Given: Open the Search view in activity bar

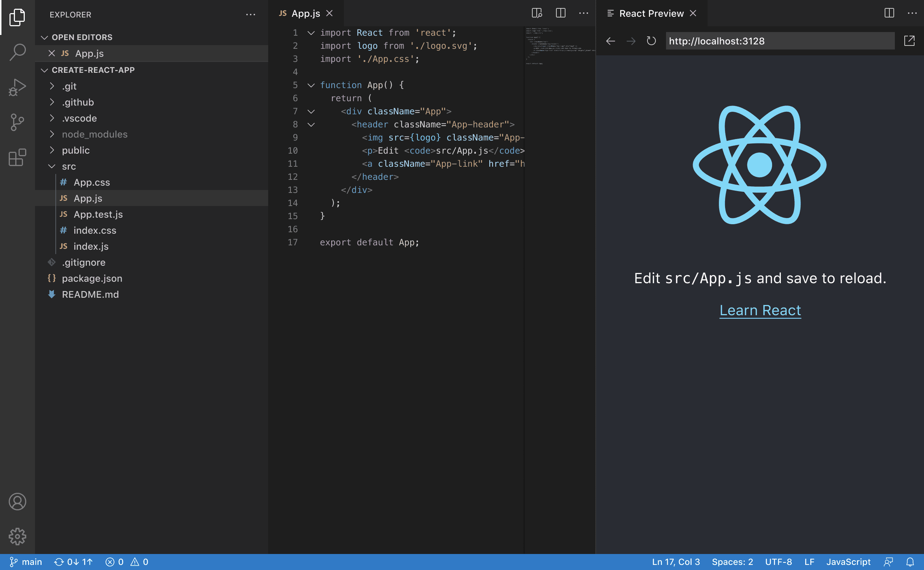Looking at the screenshot, I should [x=17, y=52].
